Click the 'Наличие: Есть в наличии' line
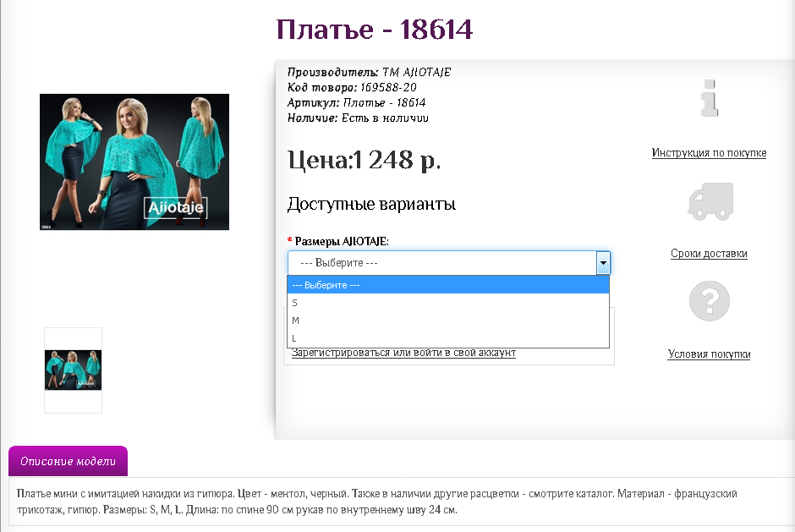Viewport: 795px width, 532px height. coord(358,118)
